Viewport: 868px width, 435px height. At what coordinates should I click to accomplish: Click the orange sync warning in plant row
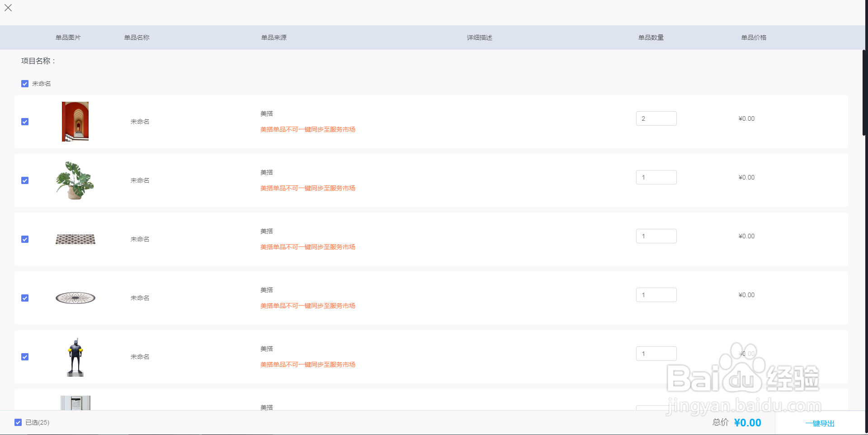[308, 188]
